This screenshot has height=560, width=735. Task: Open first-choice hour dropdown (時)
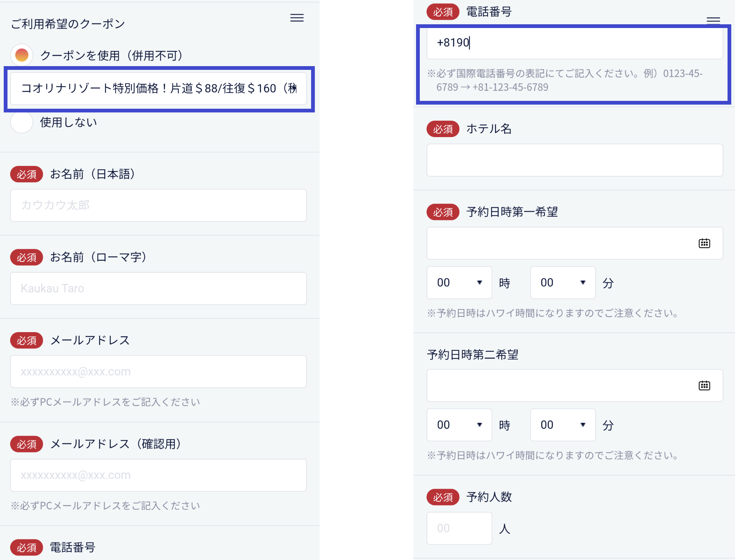click(x=459, y=282)
